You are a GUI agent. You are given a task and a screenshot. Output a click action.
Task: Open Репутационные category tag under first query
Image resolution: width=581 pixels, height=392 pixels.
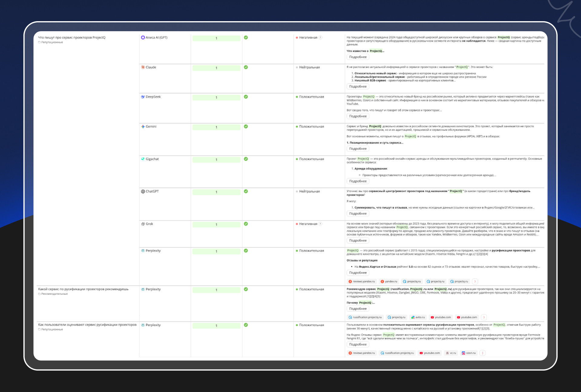[51, 42]
